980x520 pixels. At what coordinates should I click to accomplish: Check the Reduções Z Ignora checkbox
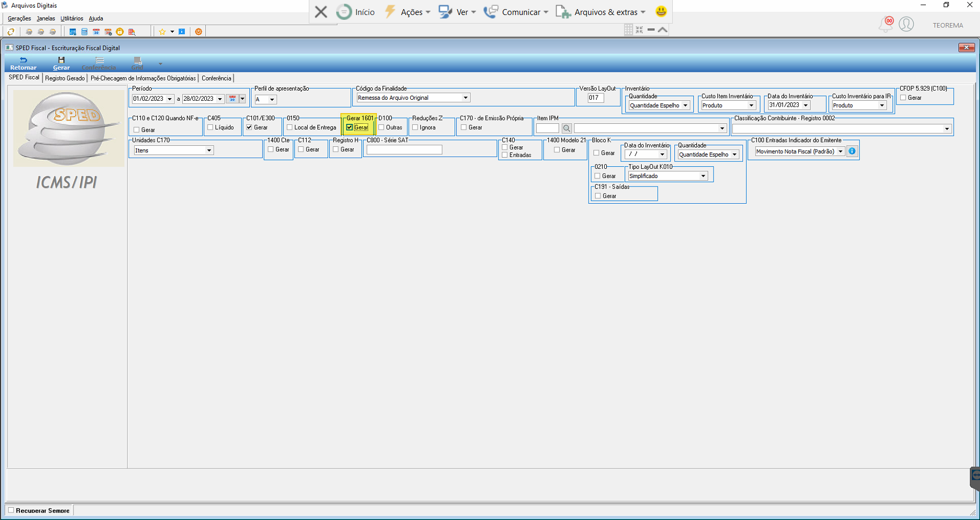pos(415,128)
